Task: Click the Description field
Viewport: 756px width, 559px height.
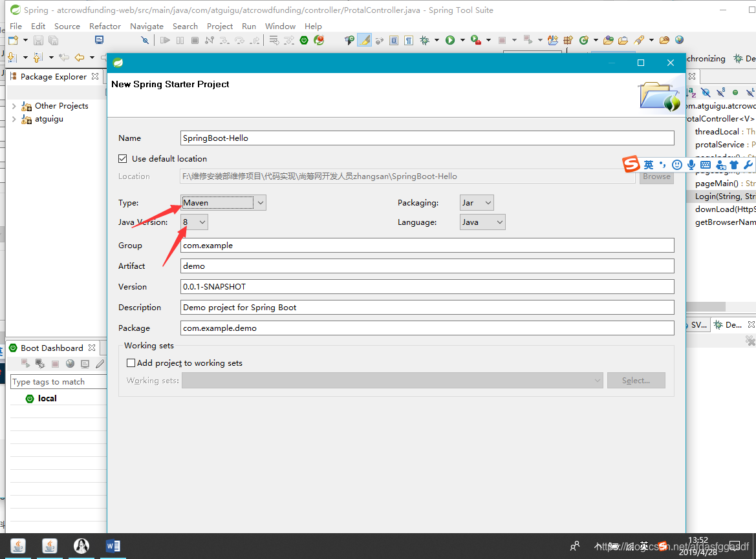Action: [427, 308]
